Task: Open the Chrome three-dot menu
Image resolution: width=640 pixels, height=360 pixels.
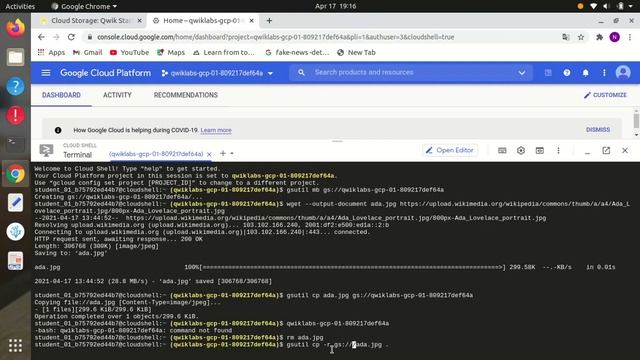Action: point(630,37)
